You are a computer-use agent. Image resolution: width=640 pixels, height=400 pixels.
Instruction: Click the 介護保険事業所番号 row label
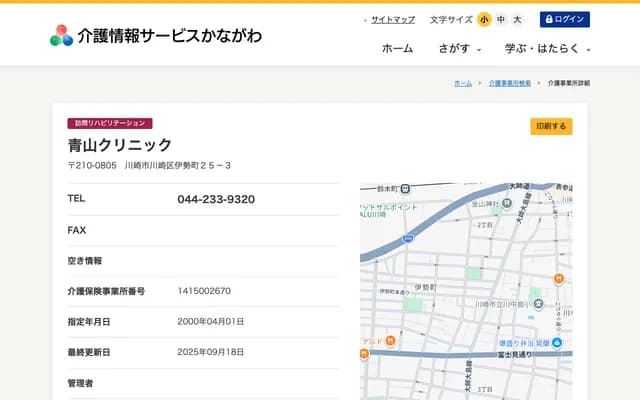coord(106,291)
